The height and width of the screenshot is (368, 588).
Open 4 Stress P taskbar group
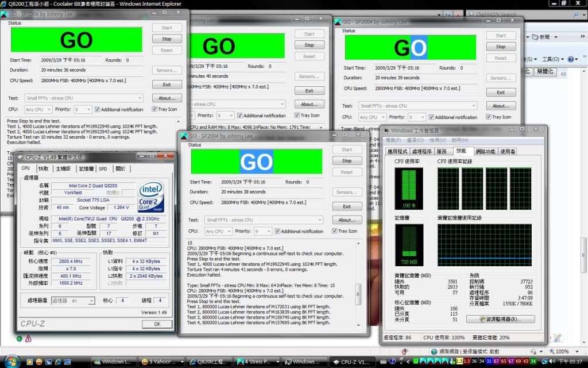257,362
